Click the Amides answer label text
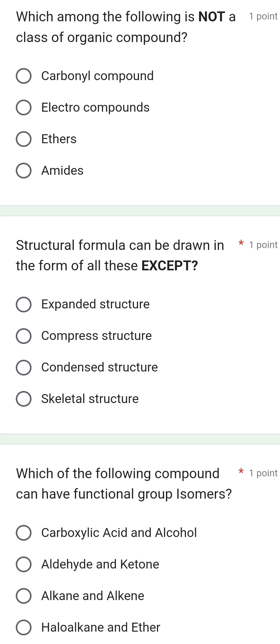The image size is (280, 644). (62, 170)
